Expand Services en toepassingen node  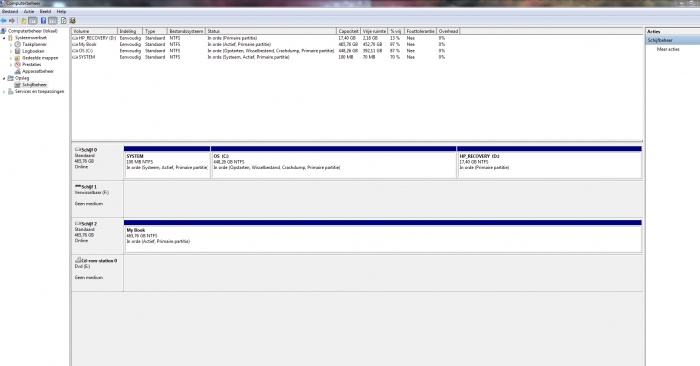click(4, 92)
